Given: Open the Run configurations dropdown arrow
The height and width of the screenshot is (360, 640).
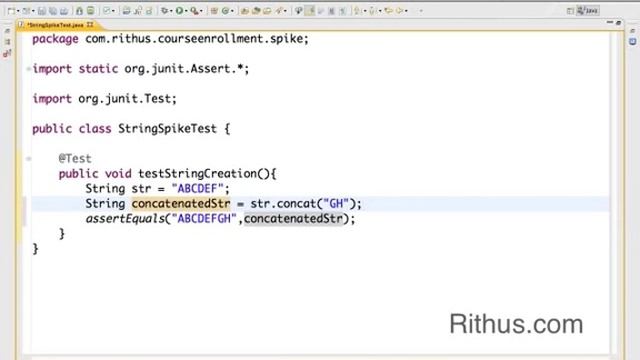Looking at the screenshot, I should pyautogui.click(x=186, y=11).
